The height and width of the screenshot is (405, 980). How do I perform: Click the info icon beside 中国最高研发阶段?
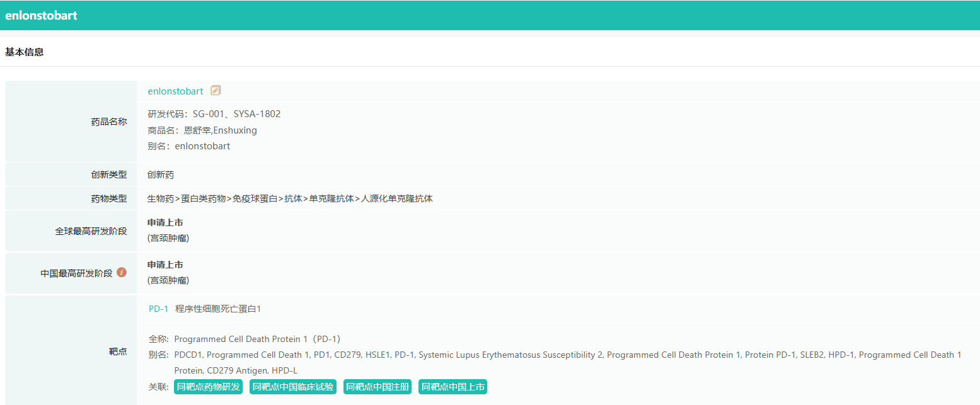122,272
